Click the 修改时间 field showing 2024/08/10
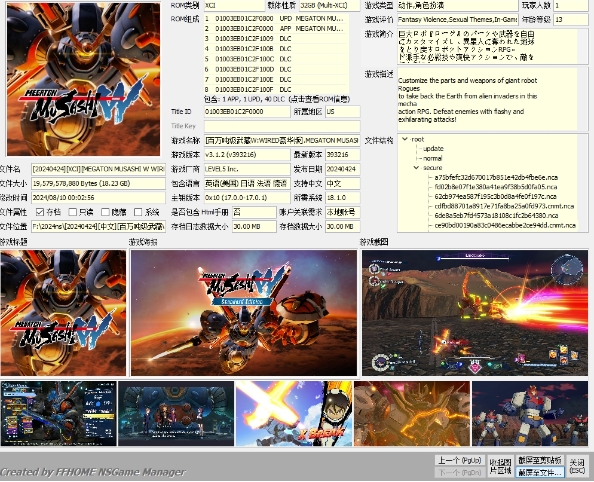This screenshot has height=482, width=594. coord(98,197)
